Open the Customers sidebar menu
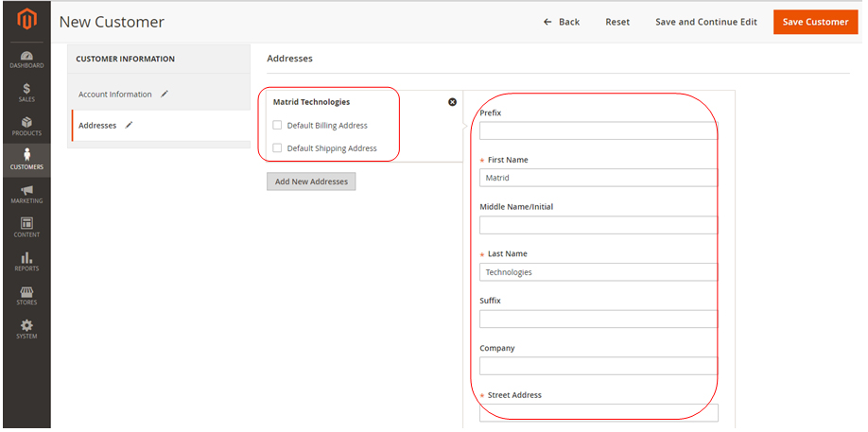Viewport: 868px width, 432px height. [x=26, y=161]
